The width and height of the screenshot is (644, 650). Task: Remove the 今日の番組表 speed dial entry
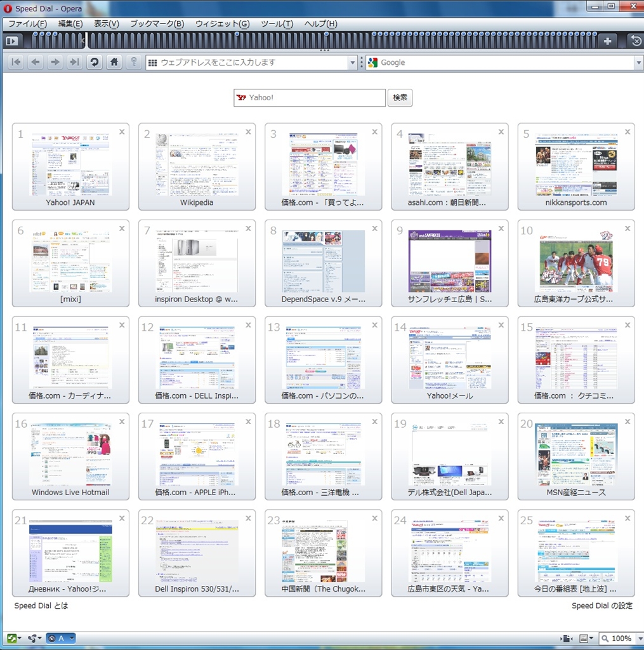(x=628, y=518)
